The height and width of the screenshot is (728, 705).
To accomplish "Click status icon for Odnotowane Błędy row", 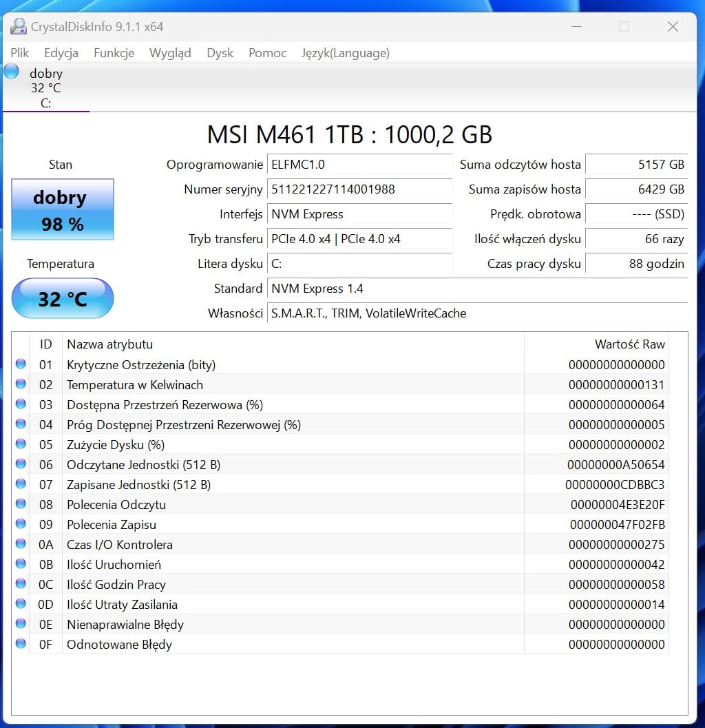I will click(x=21, y=644).
